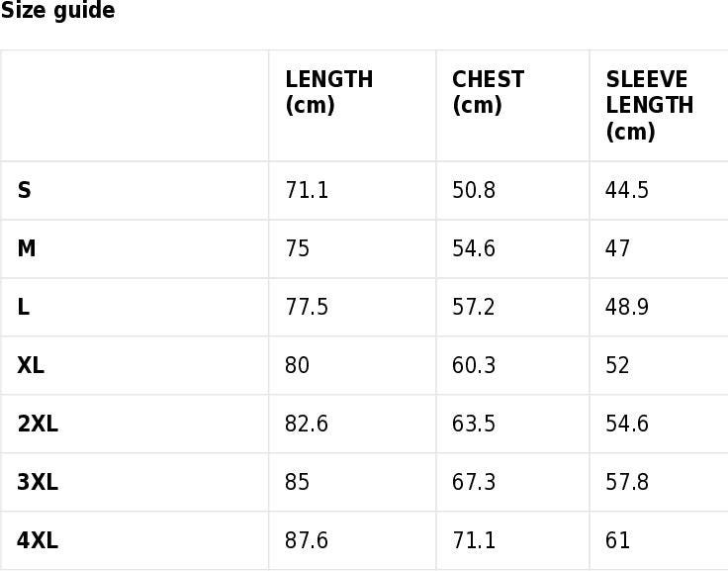Select chest value 71.1 for 4XL

(x=474, y=540)
